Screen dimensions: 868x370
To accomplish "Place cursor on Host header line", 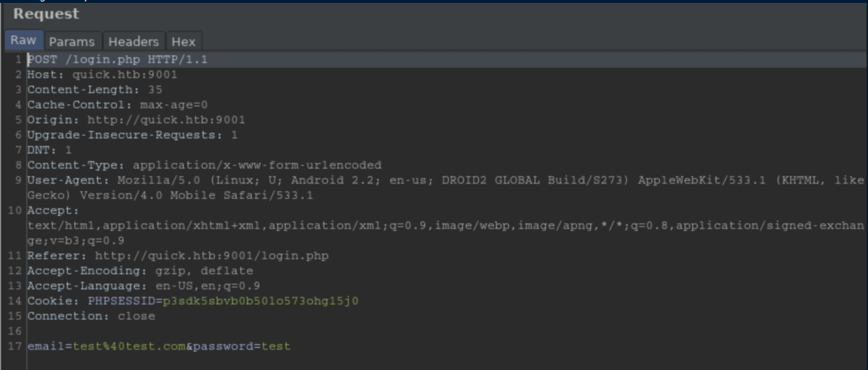I will coord(102,74).
